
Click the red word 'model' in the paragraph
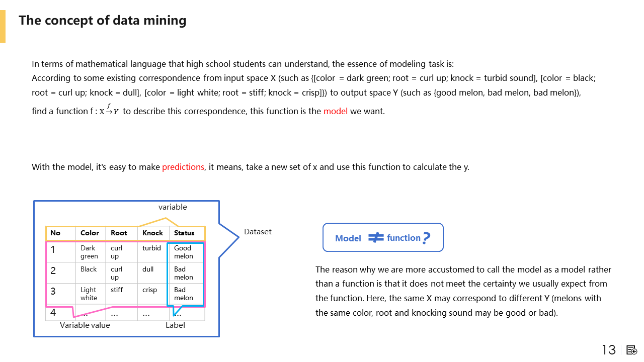pos(336,111)
